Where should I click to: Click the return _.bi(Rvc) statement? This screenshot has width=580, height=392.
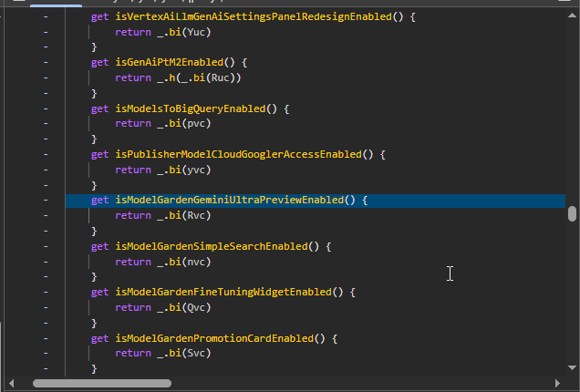[163, 215]
